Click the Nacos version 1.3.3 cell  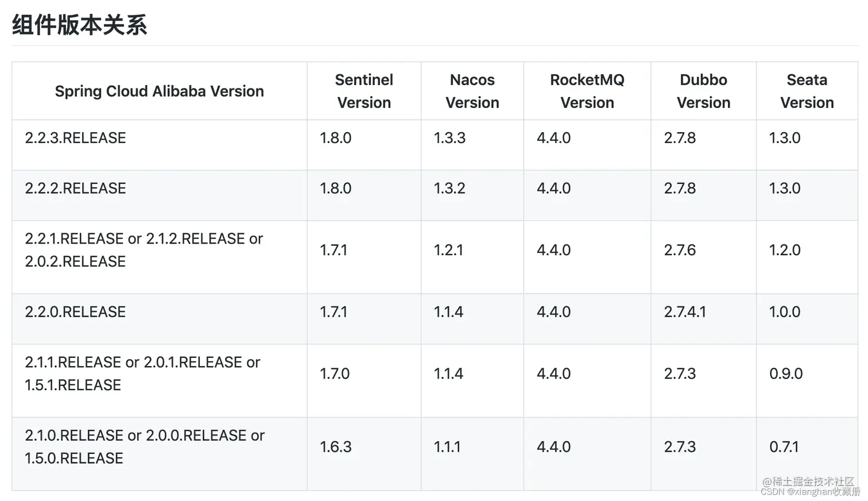(449, 138)
